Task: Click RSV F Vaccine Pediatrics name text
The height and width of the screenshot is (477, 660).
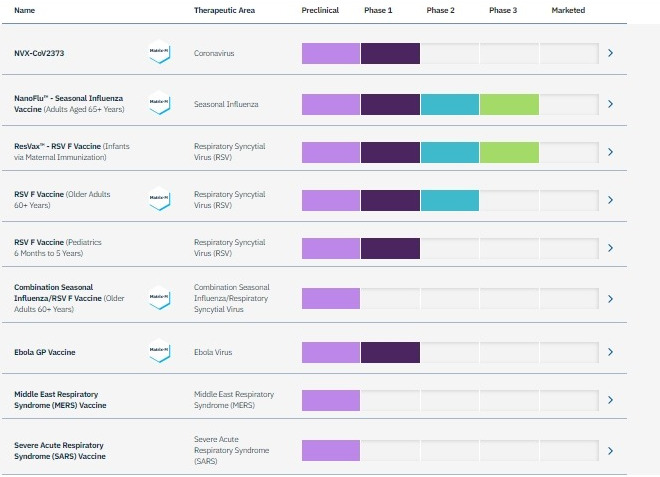Action: 58,248
